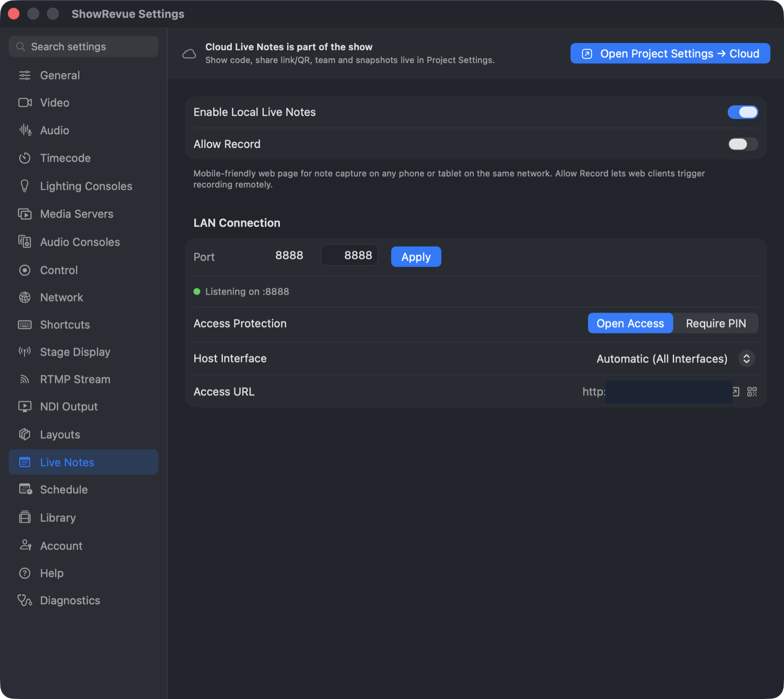Go to Video settings
This screenshot has width=784, height=699.
[83, 102]
